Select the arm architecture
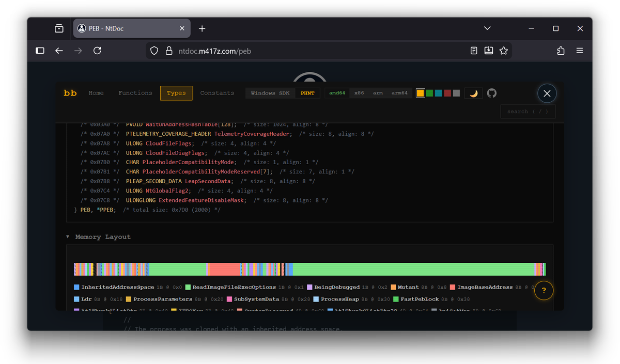Image resolution: width=620 pixels, height=364 pixels. pyautogui.click(x=378, y=93)
